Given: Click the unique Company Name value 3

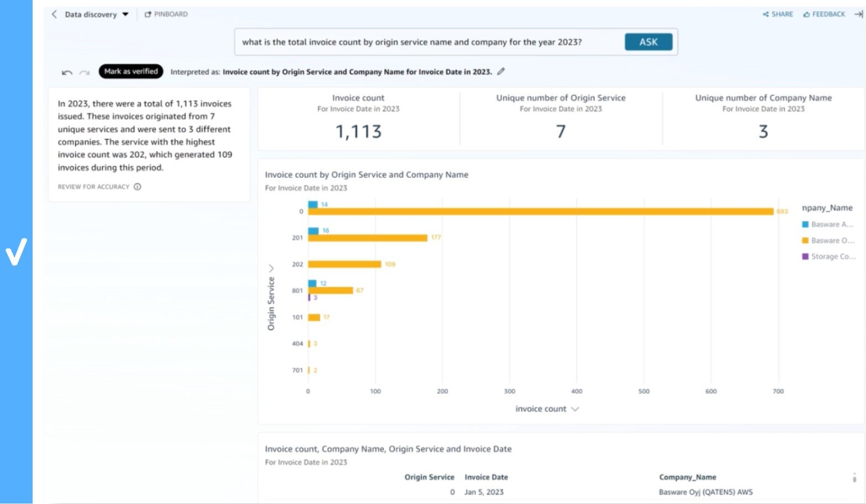Looking at the screenshot, I should [763, 131].
